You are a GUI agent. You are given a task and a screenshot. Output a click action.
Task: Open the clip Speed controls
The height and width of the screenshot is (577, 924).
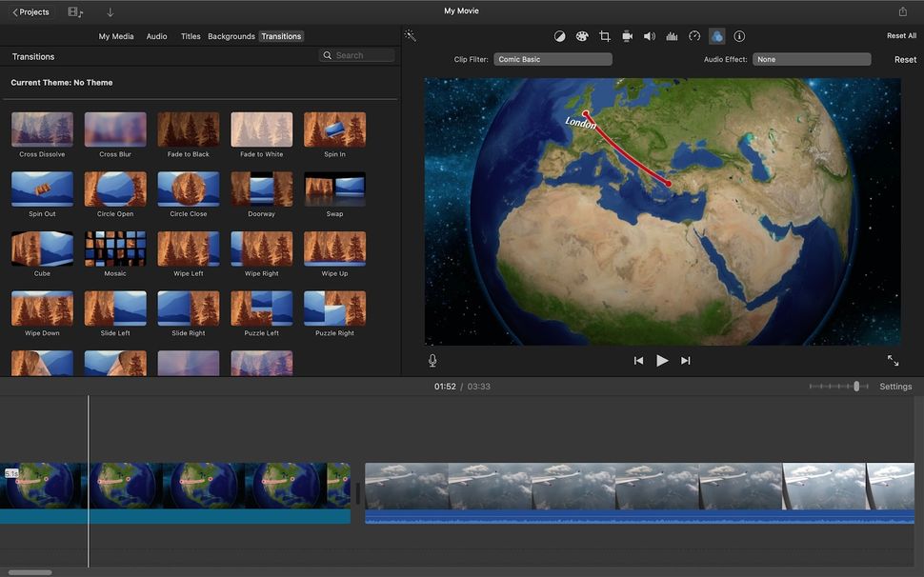[x=693, y=35]
